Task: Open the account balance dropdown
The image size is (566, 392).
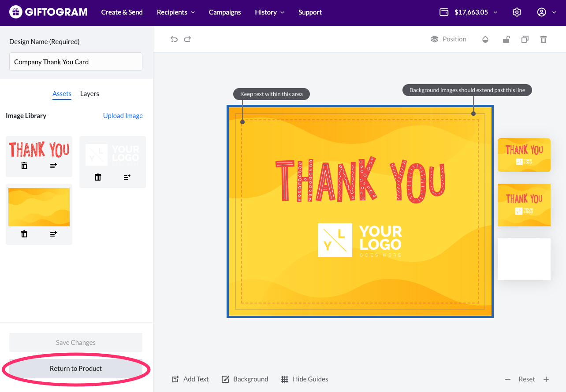Action: (x=469, y=12)
